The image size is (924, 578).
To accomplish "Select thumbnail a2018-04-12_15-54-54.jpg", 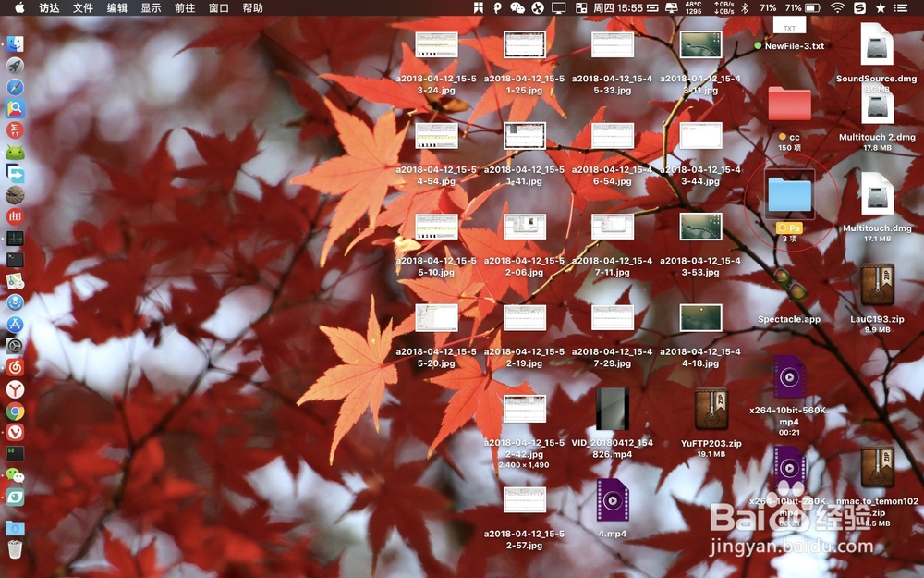I will point(436,136).
